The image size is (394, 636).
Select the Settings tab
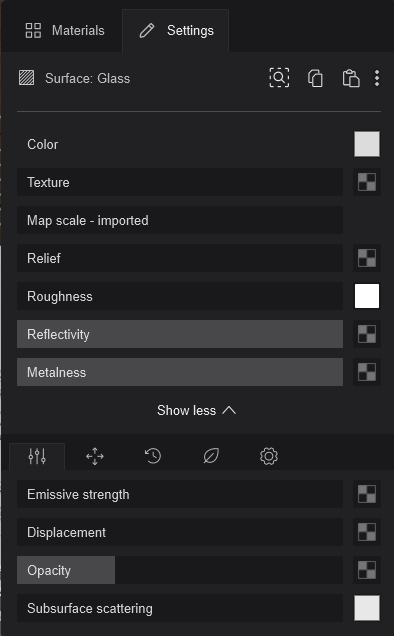coord(176,31)
